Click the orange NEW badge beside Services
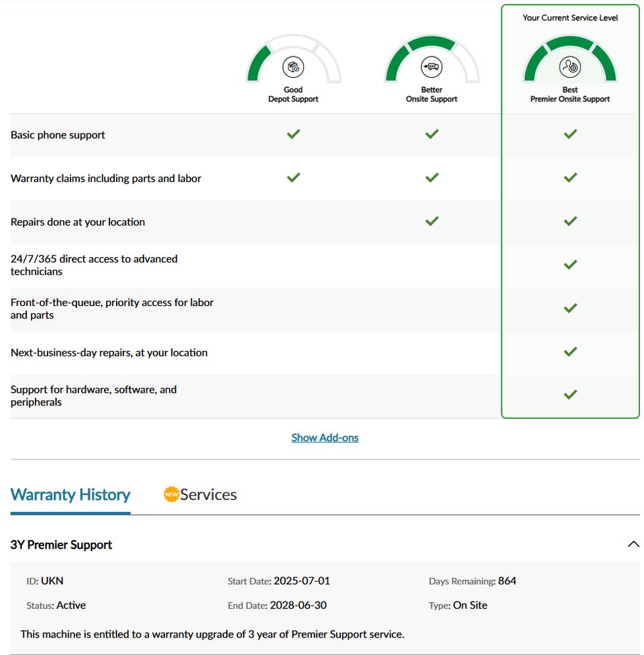 171,495
